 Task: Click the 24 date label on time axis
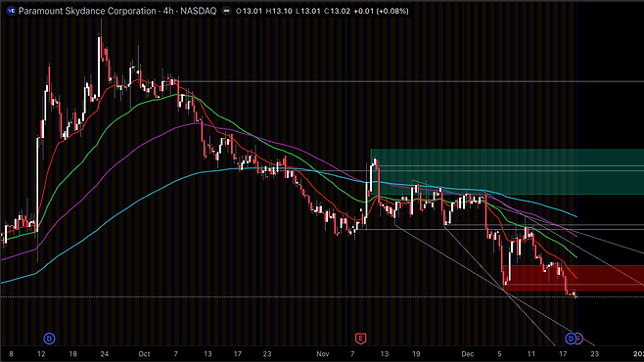[105, 354]
